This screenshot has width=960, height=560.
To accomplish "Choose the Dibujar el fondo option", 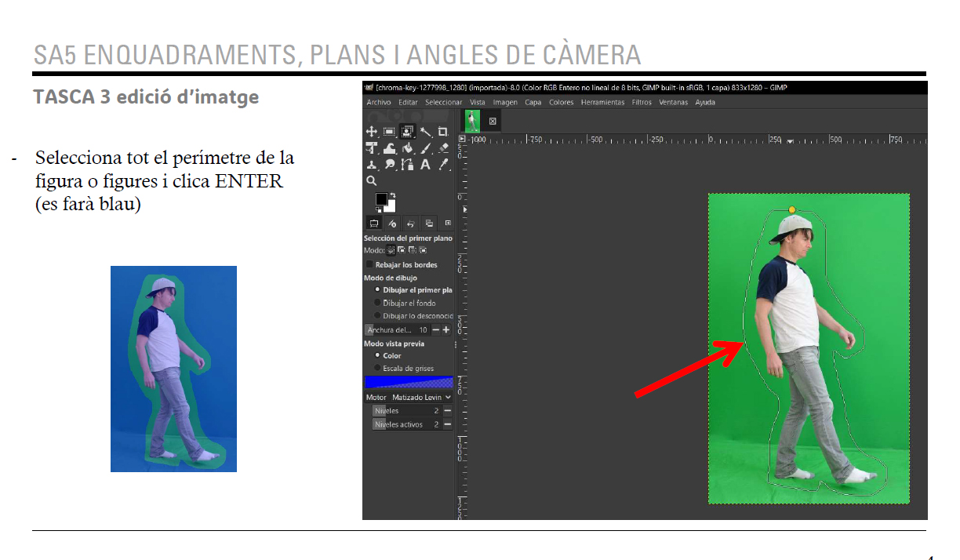I will click(378, 303).
